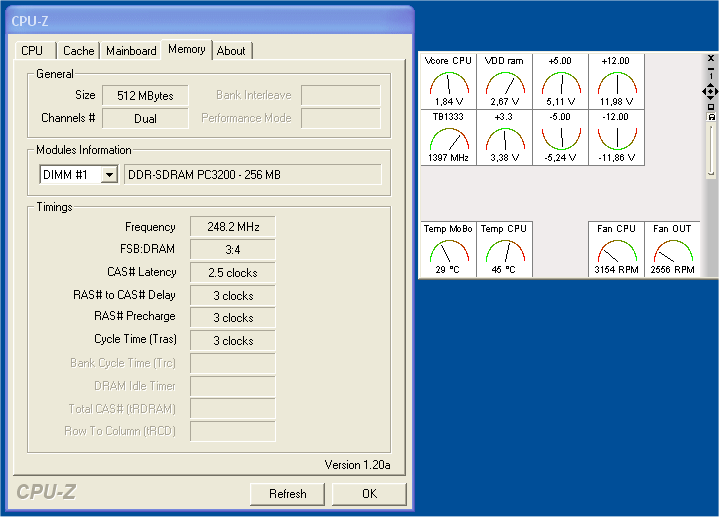
Task: Select the Memory tab
Action: pos(187,49)
